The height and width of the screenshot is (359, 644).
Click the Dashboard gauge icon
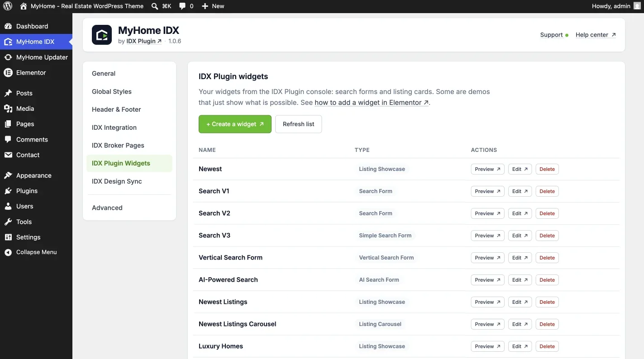click(8, 26)
